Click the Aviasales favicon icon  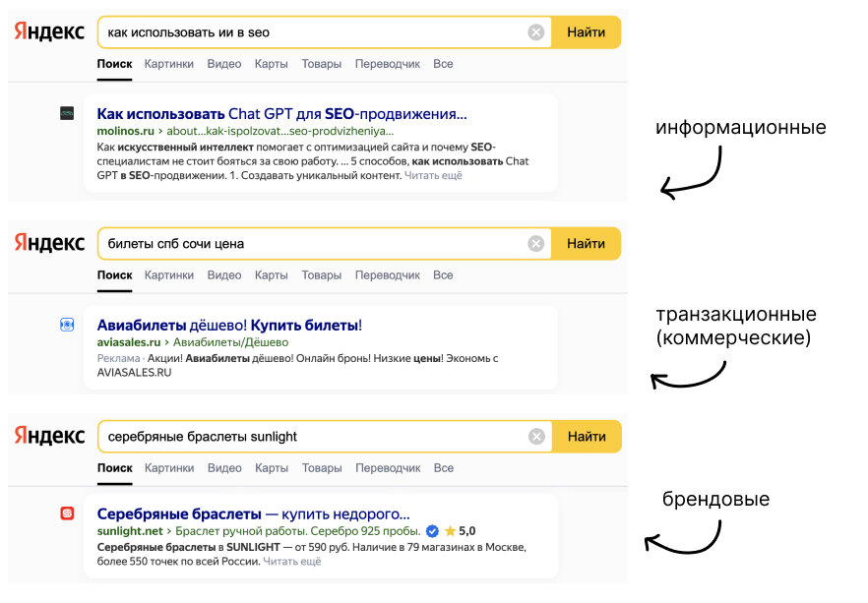click(67, 325)
